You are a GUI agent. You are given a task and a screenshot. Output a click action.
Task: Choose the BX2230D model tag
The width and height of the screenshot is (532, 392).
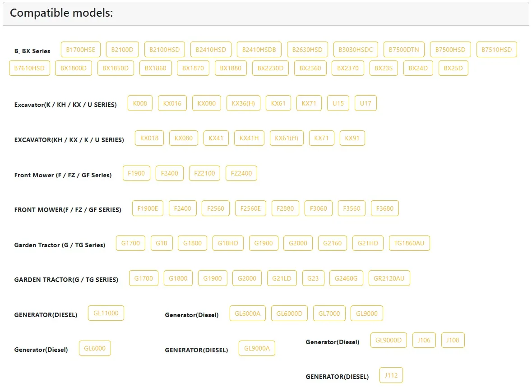coord(270,68)
